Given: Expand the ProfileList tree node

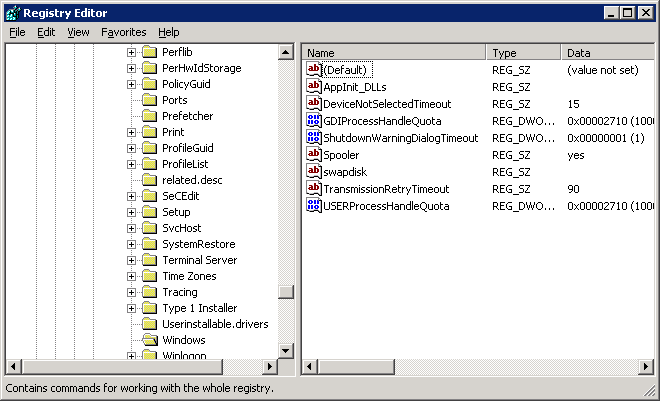Looking at the screenshot, I should coord(131,164).
